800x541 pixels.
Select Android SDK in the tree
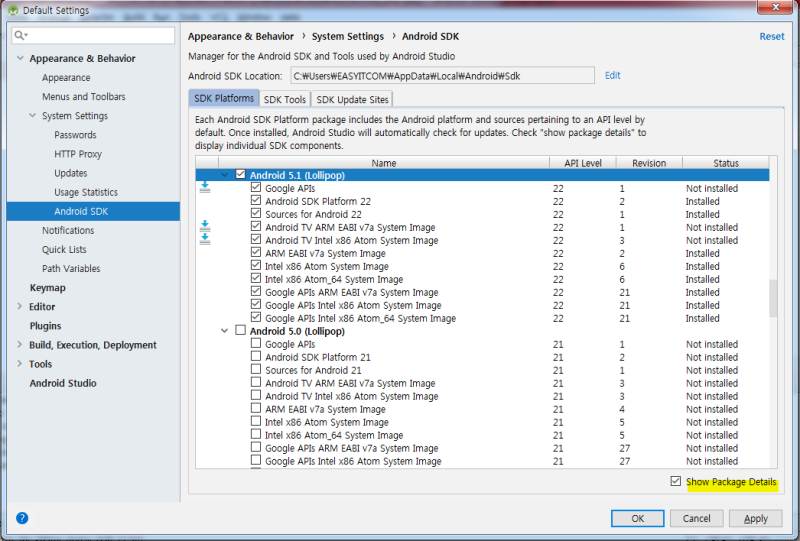(x=93, y=211)
